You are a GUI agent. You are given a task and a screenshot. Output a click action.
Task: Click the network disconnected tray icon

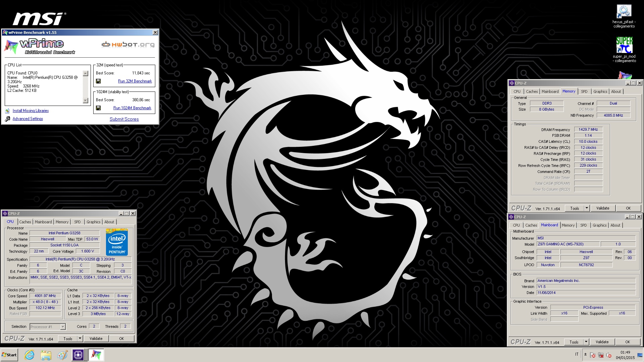coord(601,355)
